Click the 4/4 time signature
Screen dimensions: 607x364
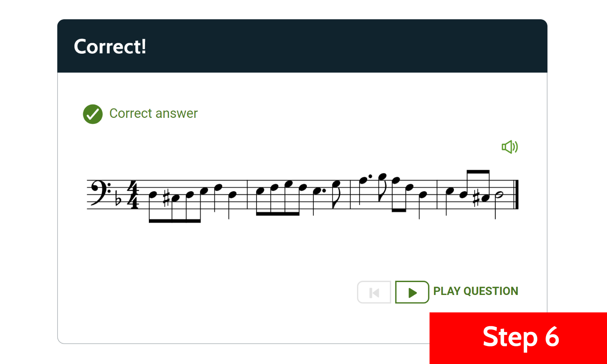point(133,195)
